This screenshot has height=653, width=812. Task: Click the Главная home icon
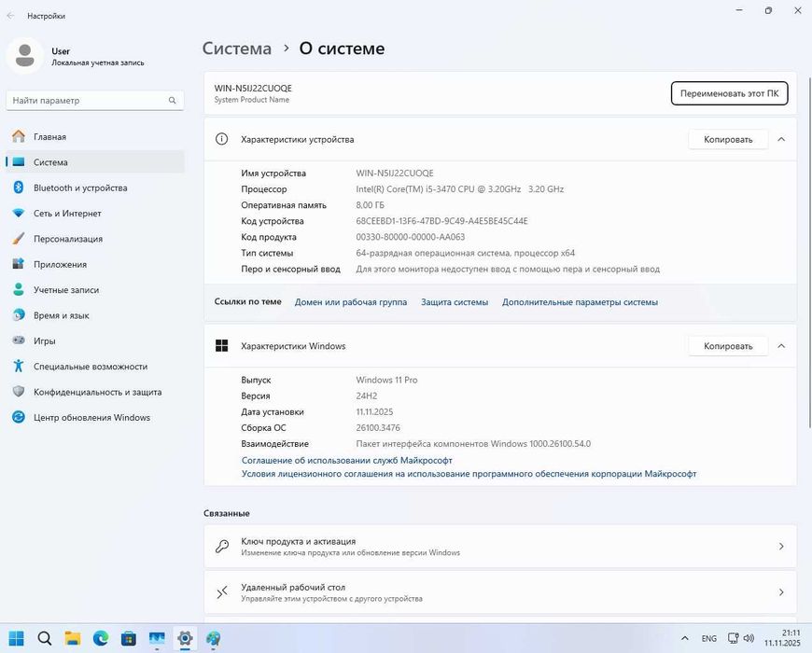point(19,136)
